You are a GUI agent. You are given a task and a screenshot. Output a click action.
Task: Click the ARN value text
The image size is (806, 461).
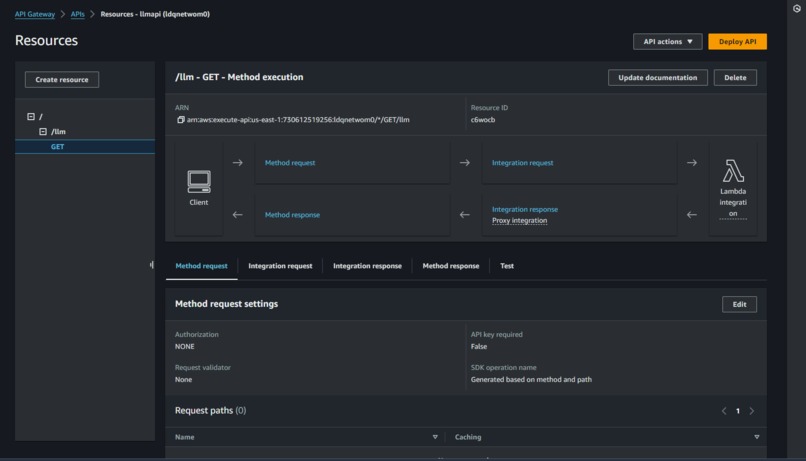298,120
